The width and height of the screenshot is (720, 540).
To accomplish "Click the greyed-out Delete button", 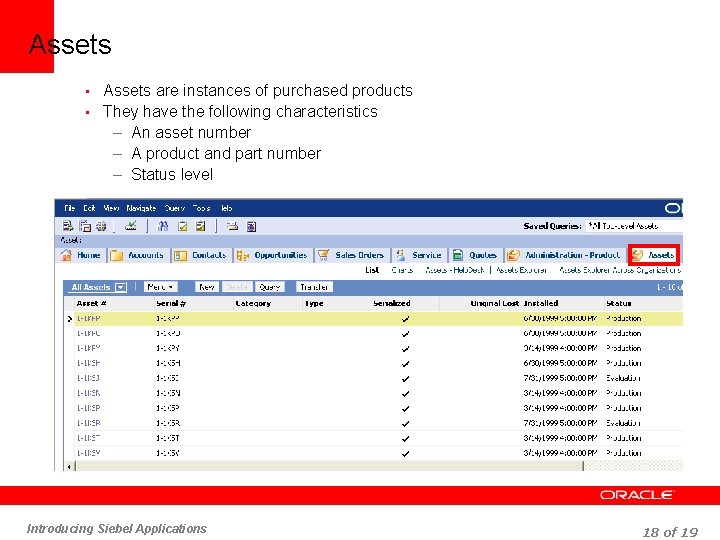I will 237,287.
